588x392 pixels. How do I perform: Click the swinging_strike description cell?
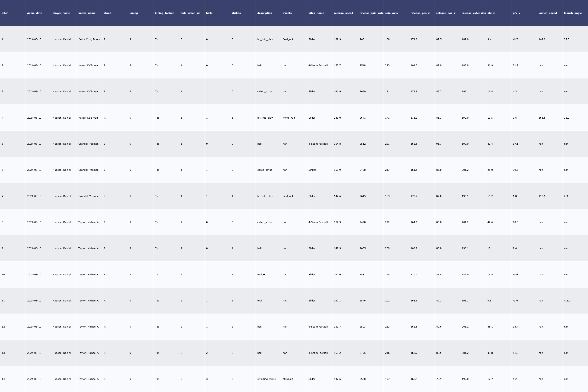pyautogui.click(x=266, y=379)
